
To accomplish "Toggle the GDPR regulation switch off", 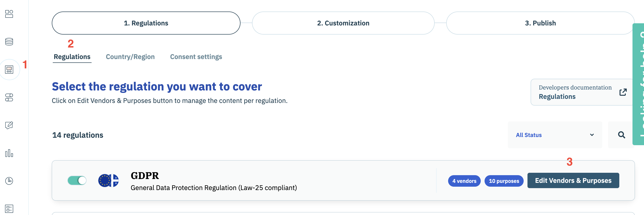I will tap(77, 180).
